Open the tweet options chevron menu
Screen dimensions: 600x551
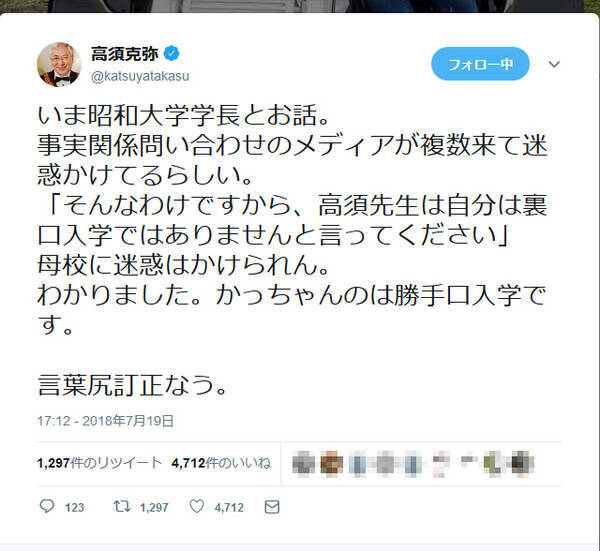point(554,64)
